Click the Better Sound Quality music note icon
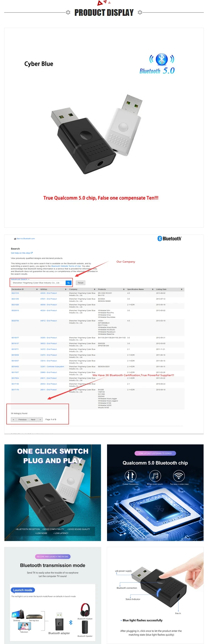The width and height of the screenshot is (208, 644). coord(155,476)
